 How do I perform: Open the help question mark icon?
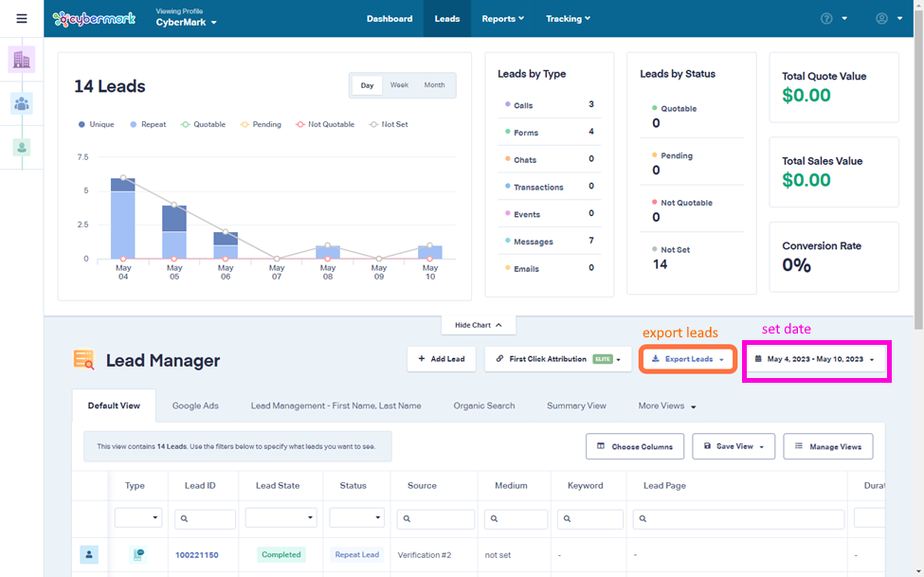pyautogui.click(x=827, y=18)
